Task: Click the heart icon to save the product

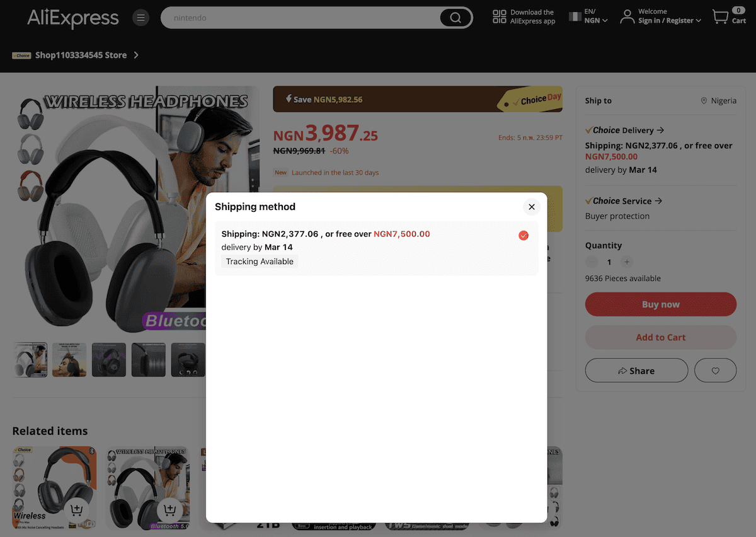Action: tap(715, 370)
